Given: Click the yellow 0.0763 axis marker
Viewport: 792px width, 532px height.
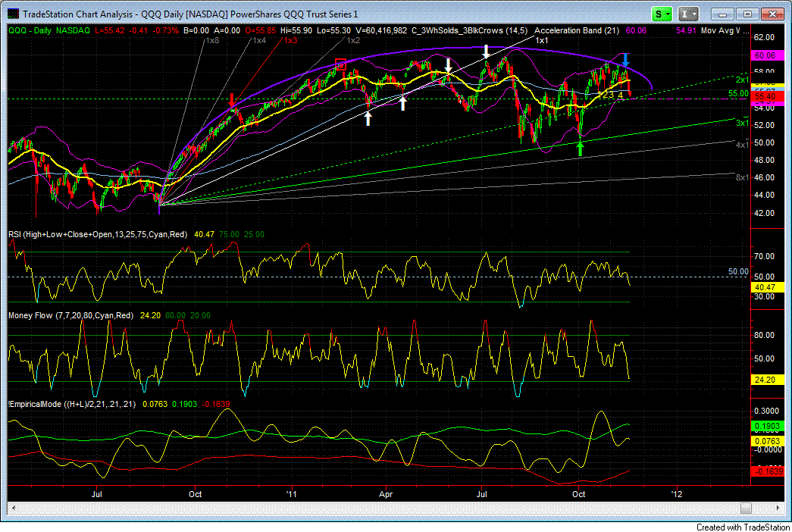Looking at the screenshot, I should click(767, 441).
